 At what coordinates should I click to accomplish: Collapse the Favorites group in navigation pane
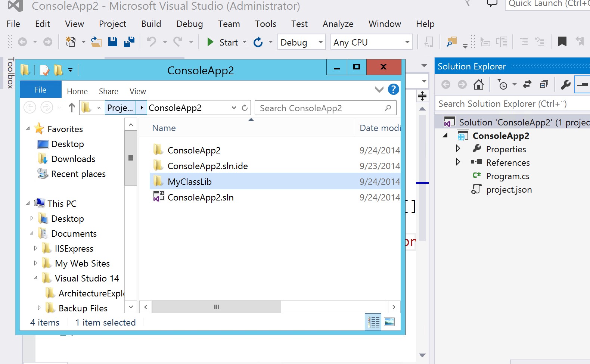[28, 128]
